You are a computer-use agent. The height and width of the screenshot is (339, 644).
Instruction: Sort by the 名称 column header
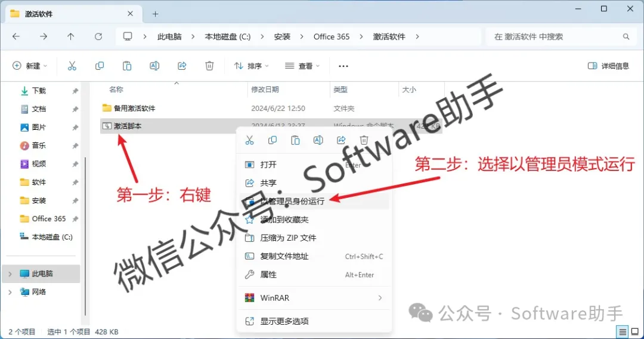click(116, 89)
